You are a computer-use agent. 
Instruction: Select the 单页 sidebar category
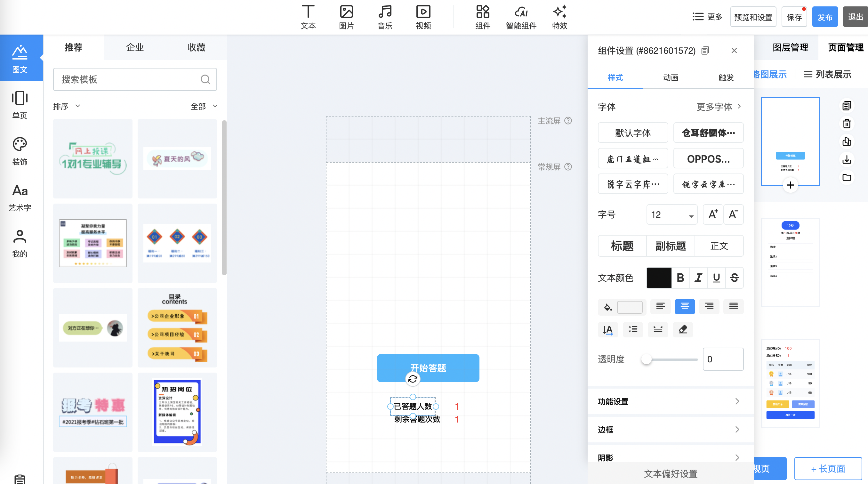(20, 105)
